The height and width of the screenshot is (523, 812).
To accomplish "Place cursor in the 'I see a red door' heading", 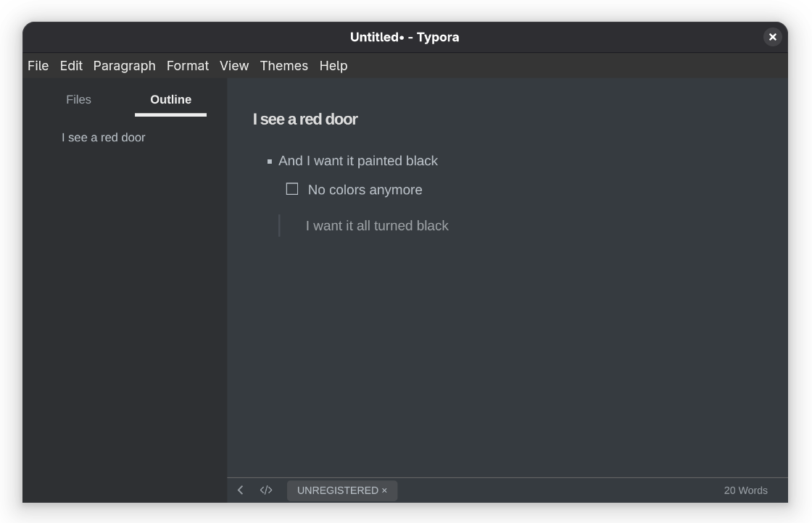I will [305, 120].
